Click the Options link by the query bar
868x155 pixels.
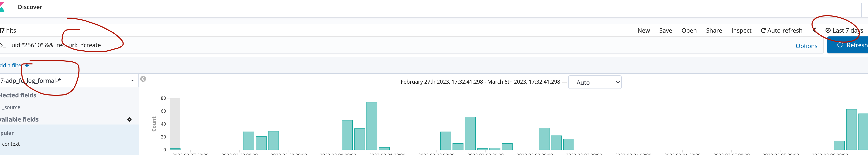[x=806, y=46]
